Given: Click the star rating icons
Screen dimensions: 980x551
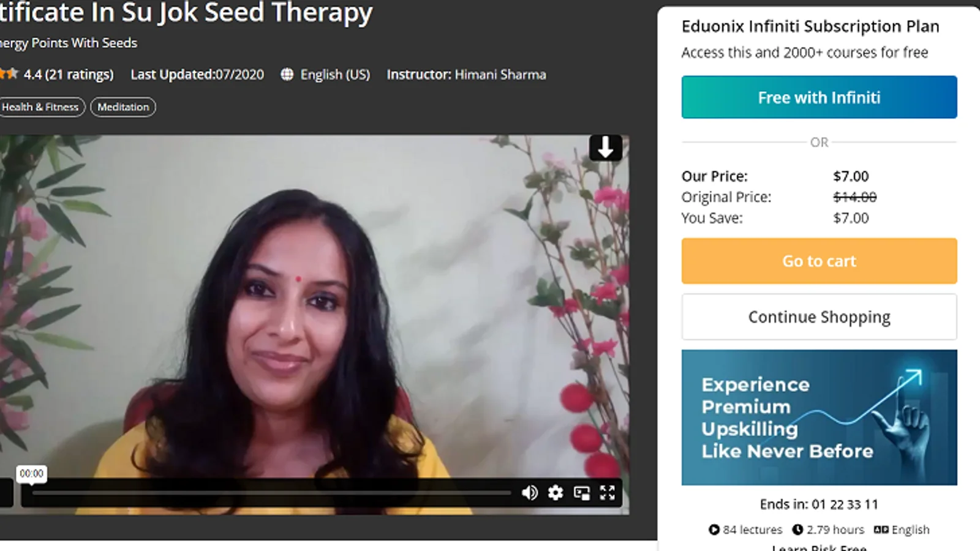Looking at the screenshot, I should (x=9, y=74).
